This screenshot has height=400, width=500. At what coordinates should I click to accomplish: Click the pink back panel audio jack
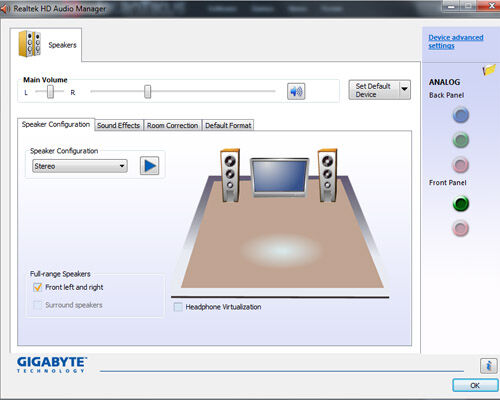(x=461, y=165)
